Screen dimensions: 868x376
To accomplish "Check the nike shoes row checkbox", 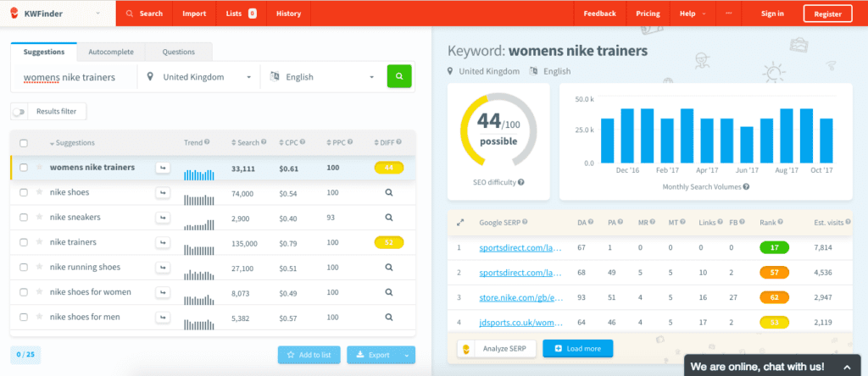I will pos(24,192).
